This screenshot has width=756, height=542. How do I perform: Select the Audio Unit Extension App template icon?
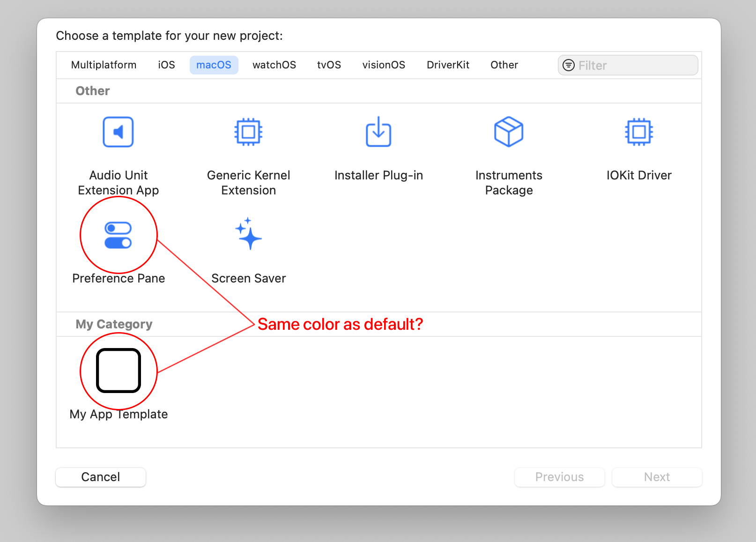point(118,132)
